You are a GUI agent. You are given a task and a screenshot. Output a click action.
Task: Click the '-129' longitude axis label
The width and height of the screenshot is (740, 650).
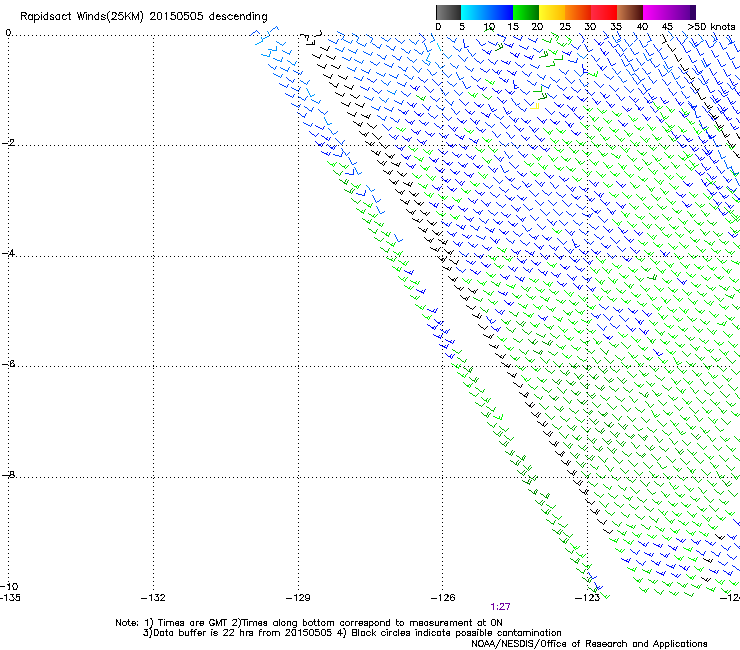pyautogui.click(x=298, y=598)
